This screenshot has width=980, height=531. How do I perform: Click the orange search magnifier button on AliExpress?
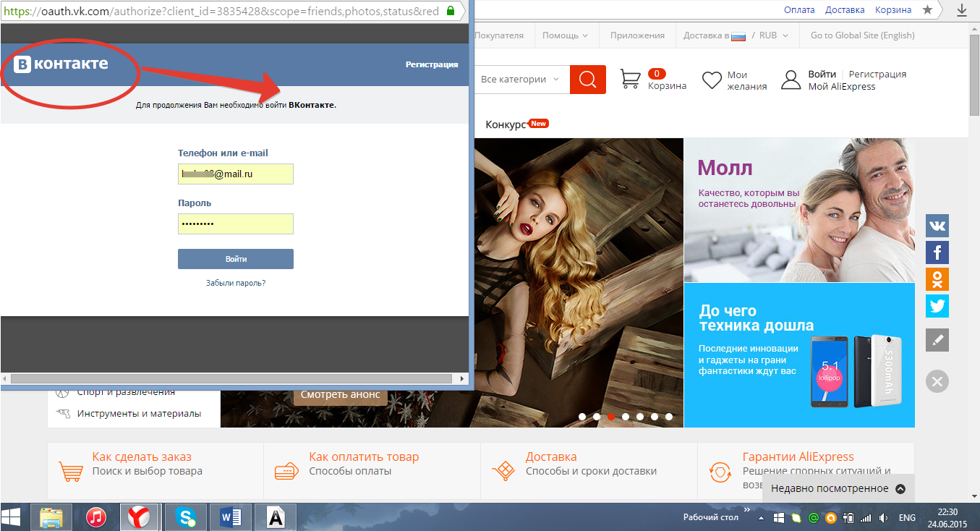(587, 80)
